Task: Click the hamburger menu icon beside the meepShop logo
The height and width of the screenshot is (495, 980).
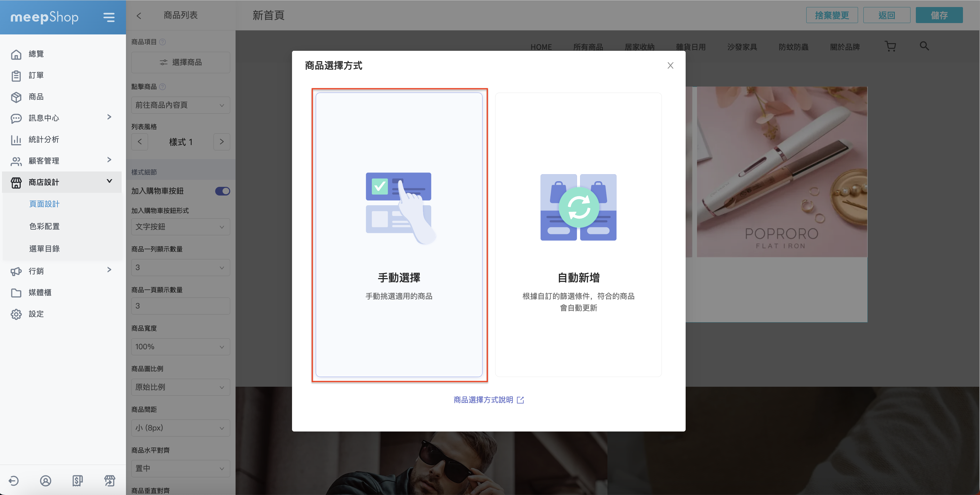Action: (109, 17)
